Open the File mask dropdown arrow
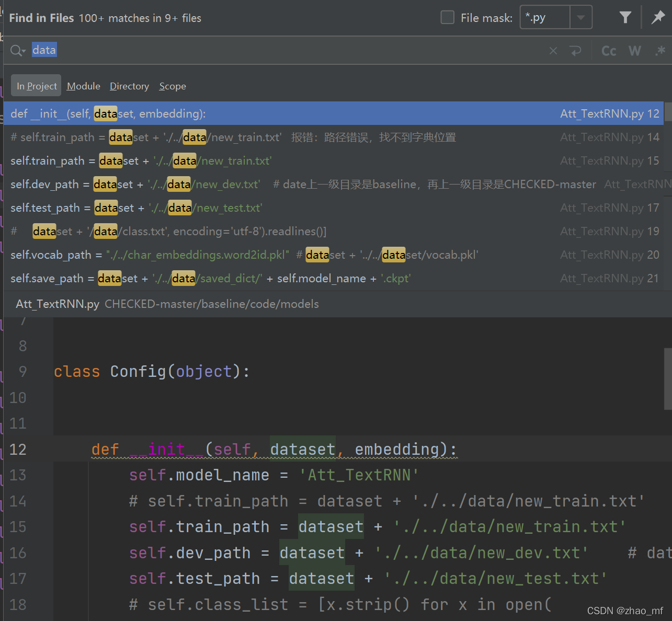 coord(580,18)
